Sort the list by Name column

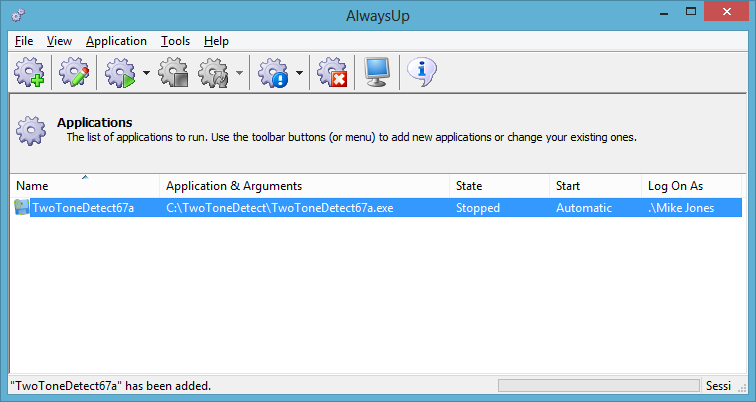pyautogui.click(x=85, y=186)
